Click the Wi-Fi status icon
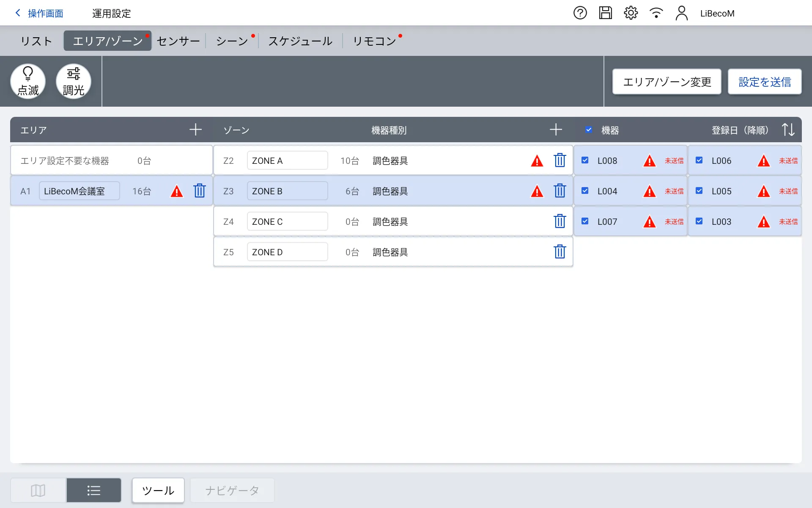Screen dimensions: 812x508 (656, 13)
